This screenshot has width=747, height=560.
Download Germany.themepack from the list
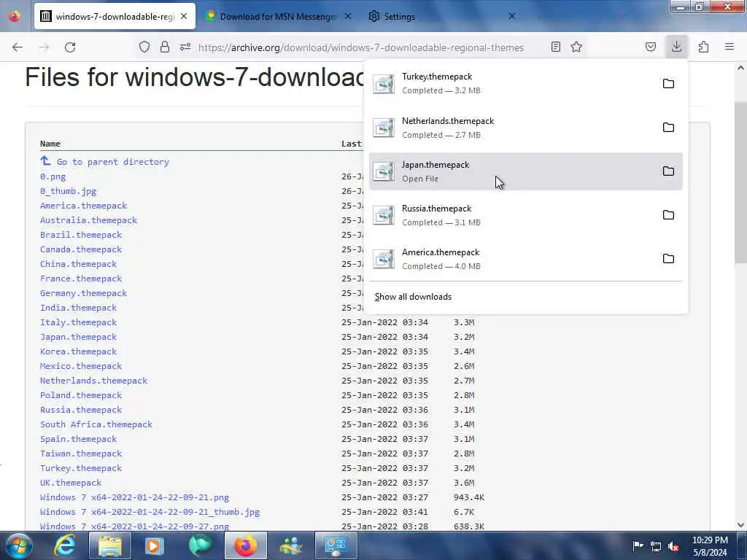[83, 293]
